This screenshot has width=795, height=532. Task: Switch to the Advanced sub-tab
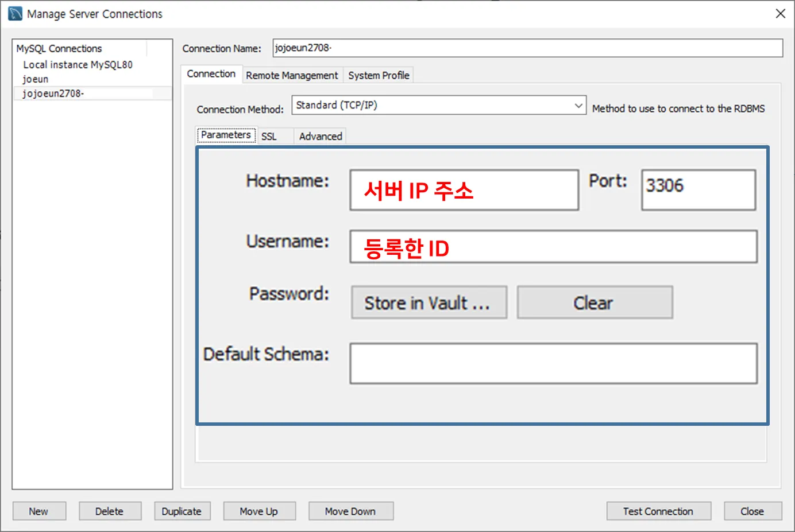[x=321, y=137]
